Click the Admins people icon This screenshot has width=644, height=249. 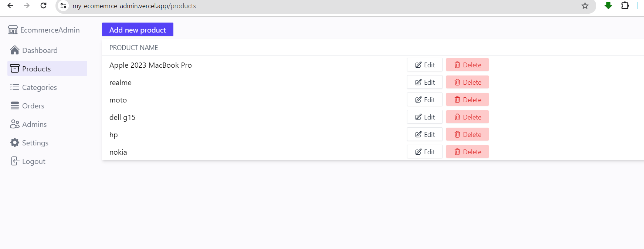14,124
